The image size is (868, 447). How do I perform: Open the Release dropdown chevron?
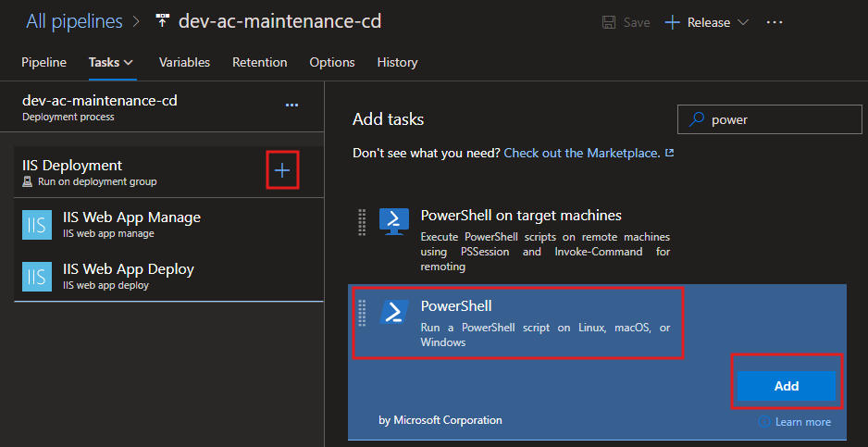click(743, 23)
